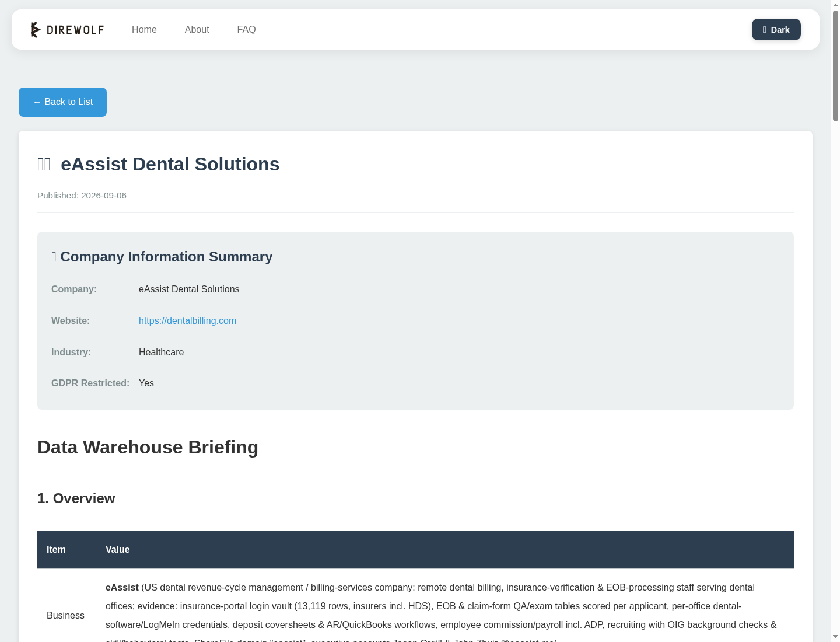Image resolution: width=840 pixels, height=642 pixels.
Task: Click the Business row label
Action: coord(65,615)
